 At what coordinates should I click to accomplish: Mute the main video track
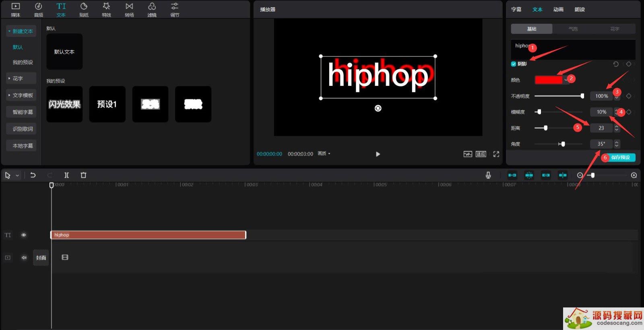pyautogui.click(x=24, y=257)
